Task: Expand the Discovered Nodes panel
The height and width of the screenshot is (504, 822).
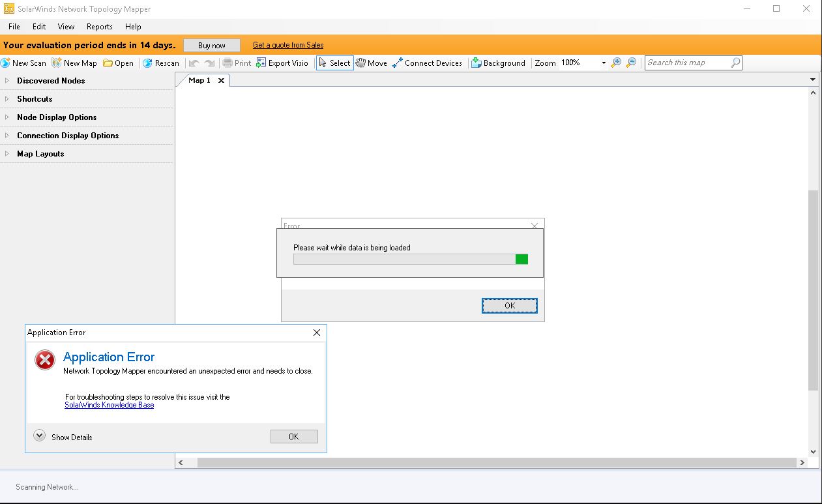Action: pyautogui.click(x=7, y=81)
